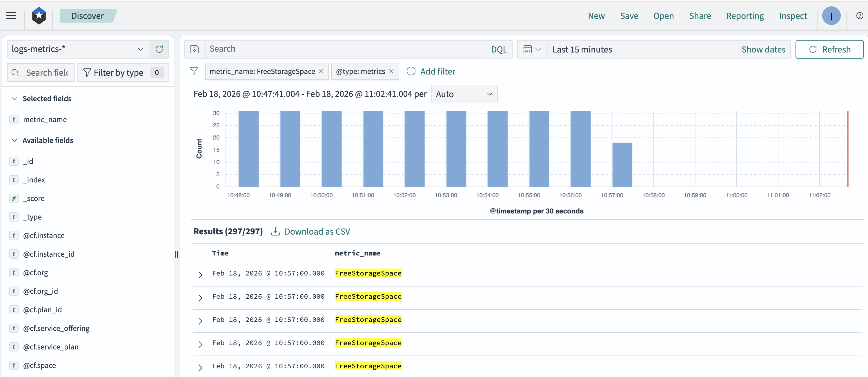The width and height of the screenshot is (868, 377).
Task: Click the Refresh button
Action: 830,49
